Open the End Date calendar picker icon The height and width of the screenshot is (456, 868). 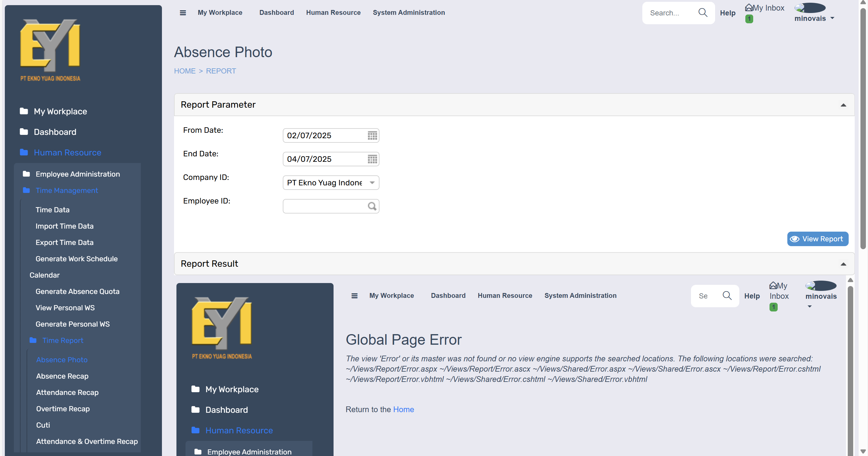click(372, 159)
